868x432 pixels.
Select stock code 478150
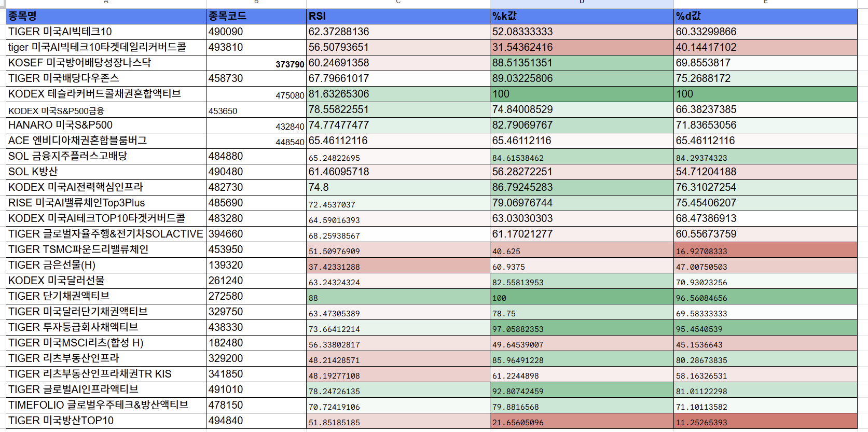(x=256, y=405)
